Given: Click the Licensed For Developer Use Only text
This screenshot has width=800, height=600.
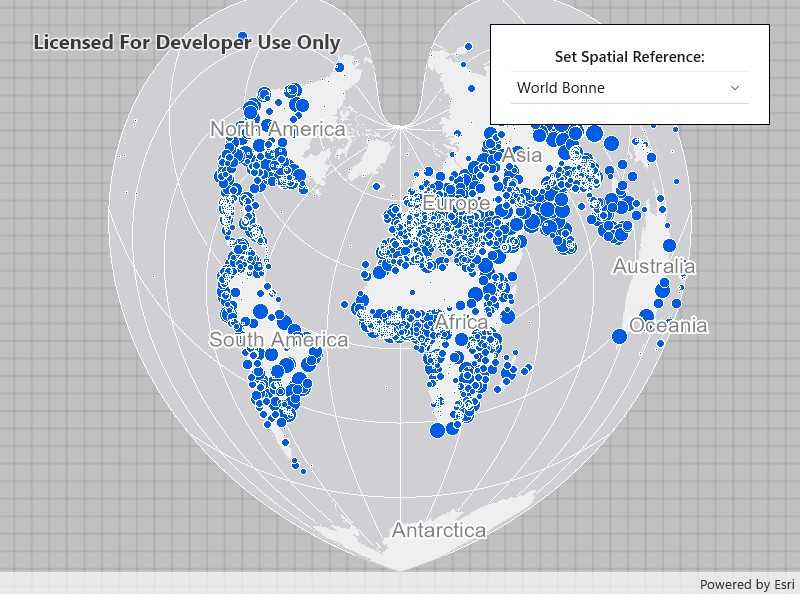Looking at the screenshot, I should [187, 43].
